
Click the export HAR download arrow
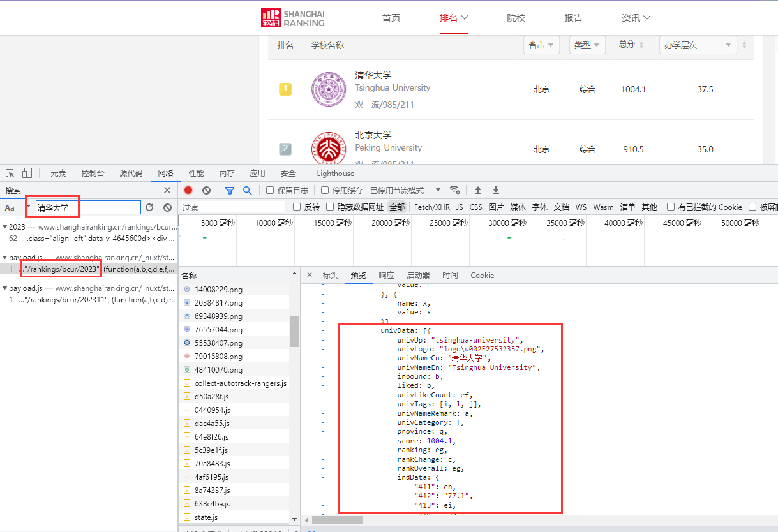coord(496,190)
